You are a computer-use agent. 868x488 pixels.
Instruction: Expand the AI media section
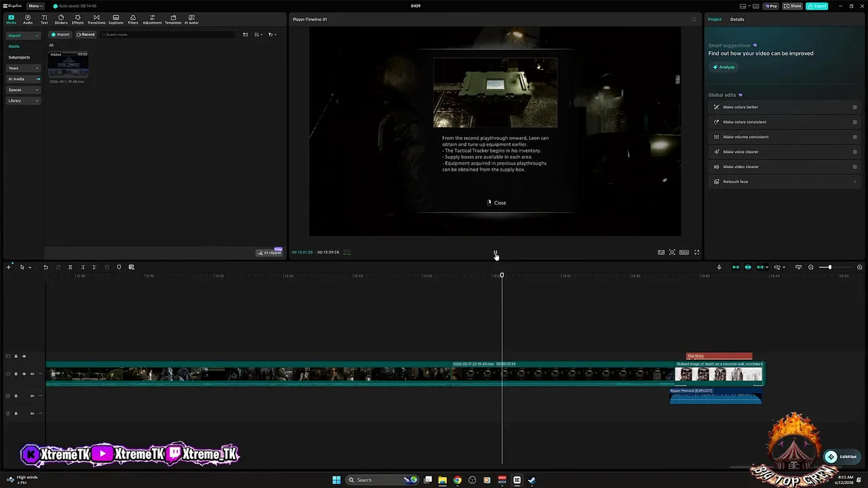tap(24, 79)
